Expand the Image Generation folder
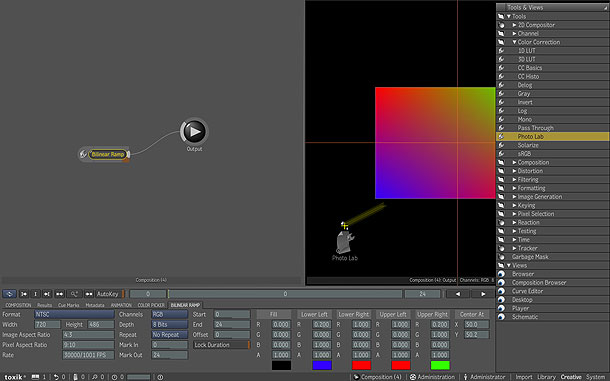Viewport: 610px width, 381px height. pyautogui.click(x=514, y=197)
